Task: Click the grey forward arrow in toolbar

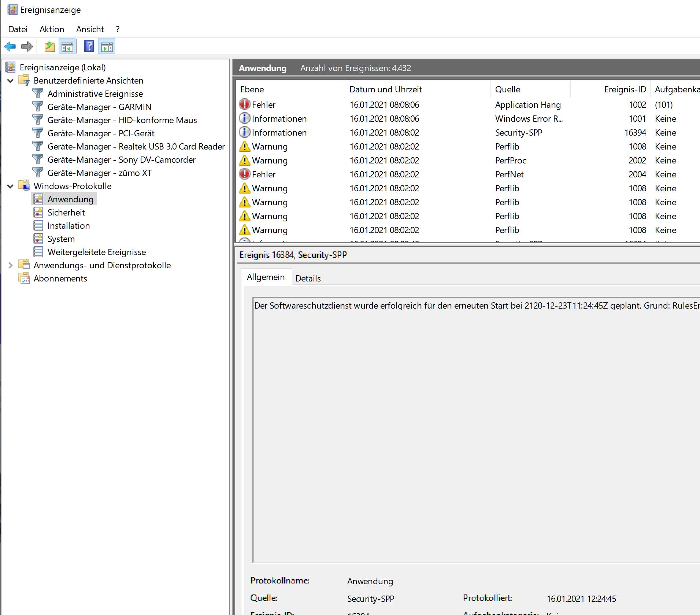Action: 27,47
